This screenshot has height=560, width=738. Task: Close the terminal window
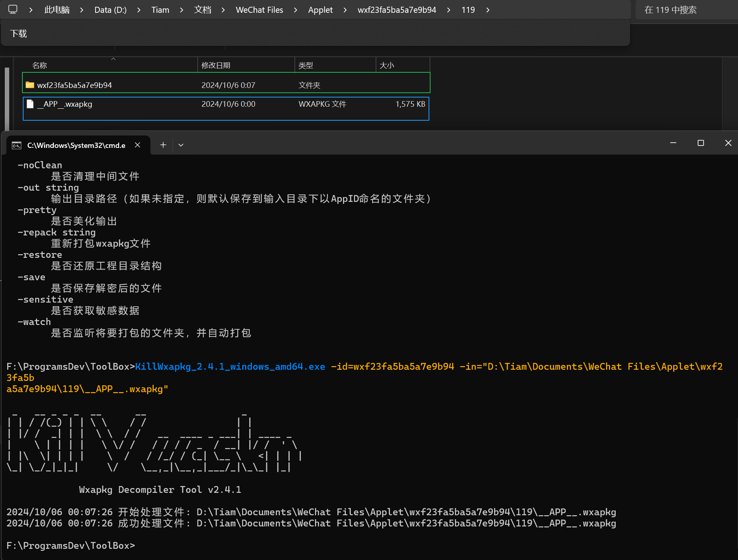click(x=728, y=143)
